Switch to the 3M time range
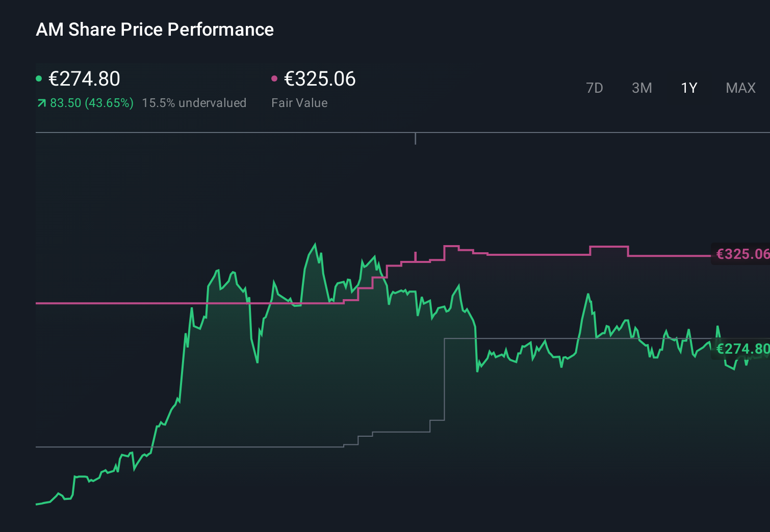 point(641,88)
